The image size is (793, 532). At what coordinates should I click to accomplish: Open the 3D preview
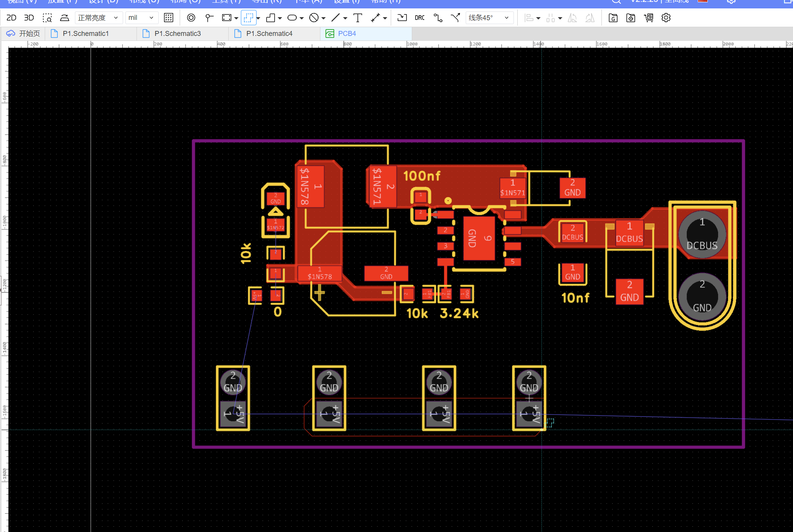[29, 18]
